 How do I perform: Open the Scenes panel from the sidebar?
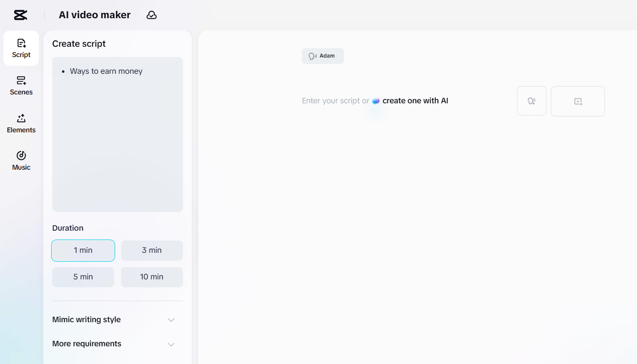tap(21, 86)
